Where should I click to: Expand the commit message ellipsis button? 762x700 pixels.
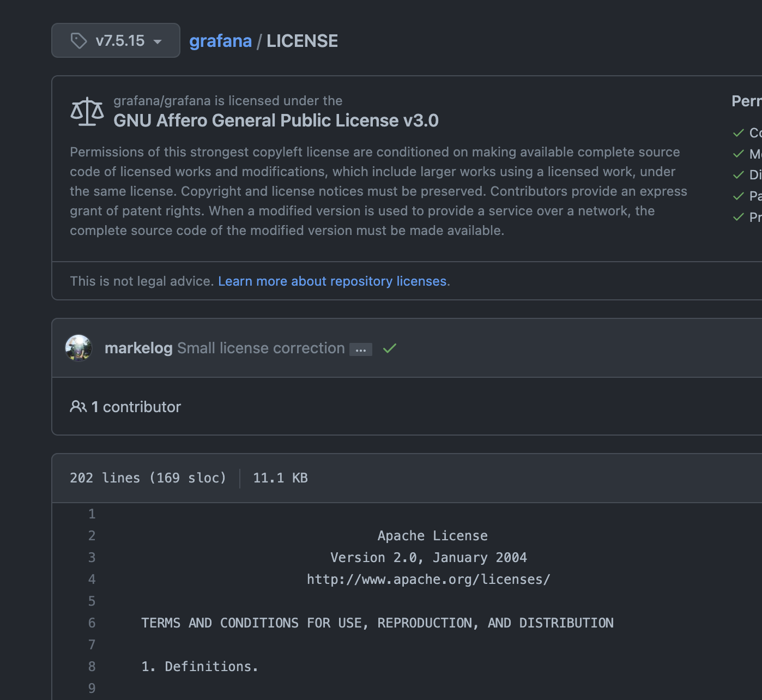click(x=361, y=349)
